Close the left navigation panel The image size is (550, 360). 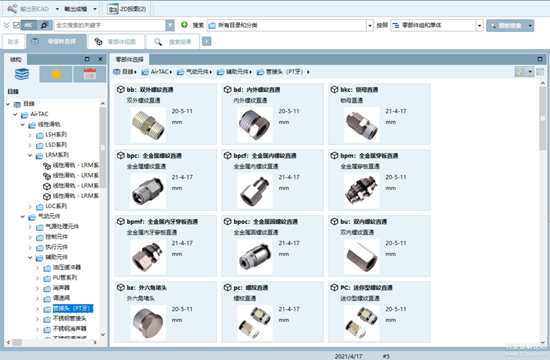(x=100, y=59)
